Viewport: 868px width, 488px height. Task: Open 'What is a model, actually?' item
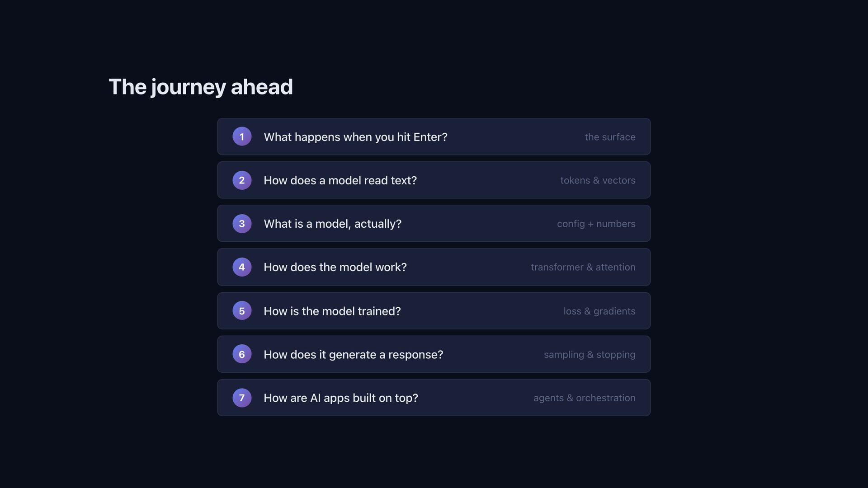point(332,224)
